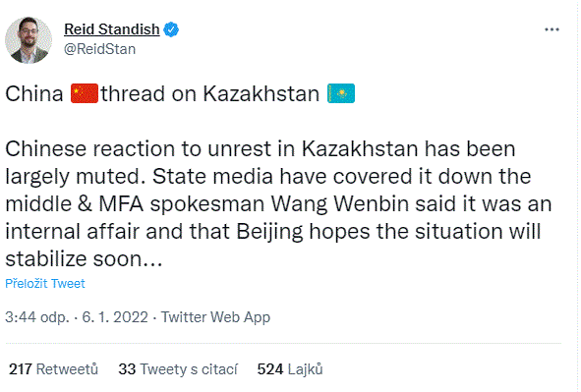Open the 3:44 odp. timestamp link
Image resolution: width=581 pixels, height=392 pixels.
pyautogui.click(x=37, y=317)
